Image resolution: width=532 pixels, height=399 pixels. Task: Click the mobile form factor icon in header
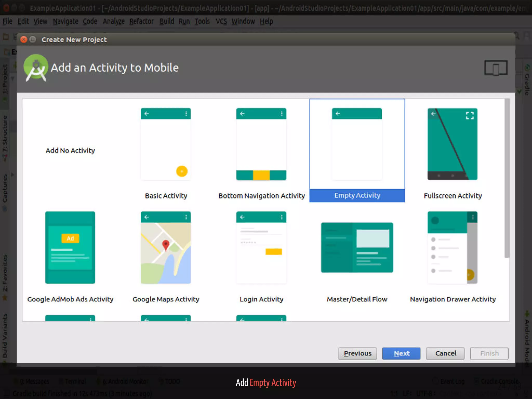(x=496, y=68)
